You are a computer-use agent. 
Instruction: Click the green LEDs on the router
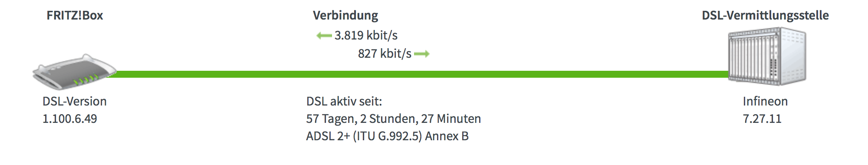tap(86, 80)
